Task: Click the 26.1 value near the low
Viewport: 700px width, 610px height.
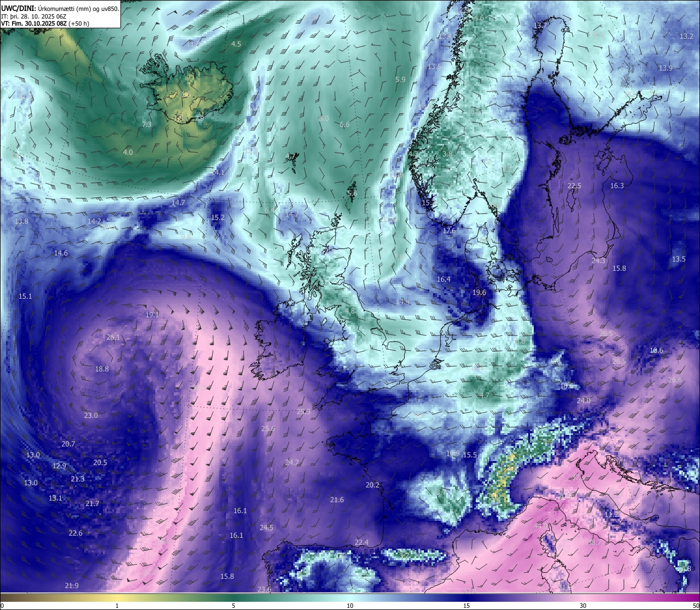Action: [113, 338]
